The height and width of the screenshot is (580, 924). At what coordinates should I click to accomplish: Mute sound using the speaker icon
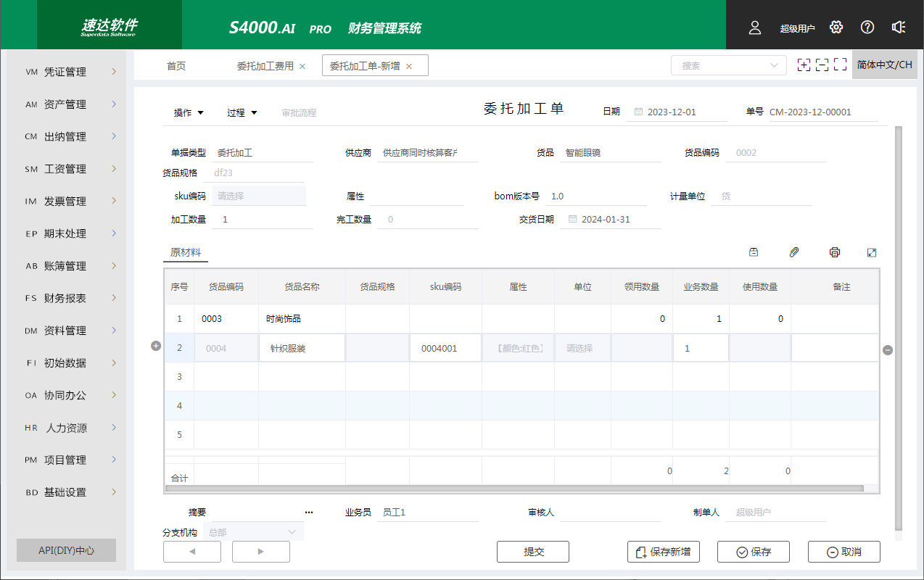tap(899, 28)
